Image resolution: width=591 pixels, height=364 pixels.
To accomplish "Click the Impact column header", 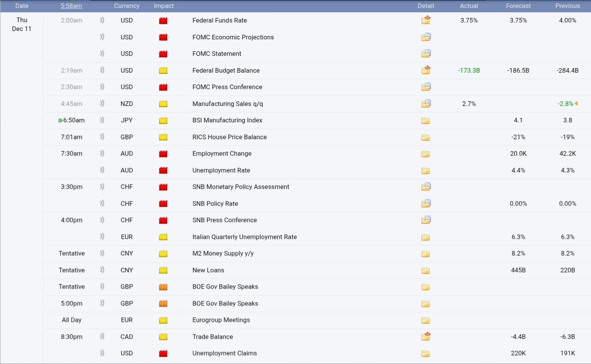I will tap(163, 6).
